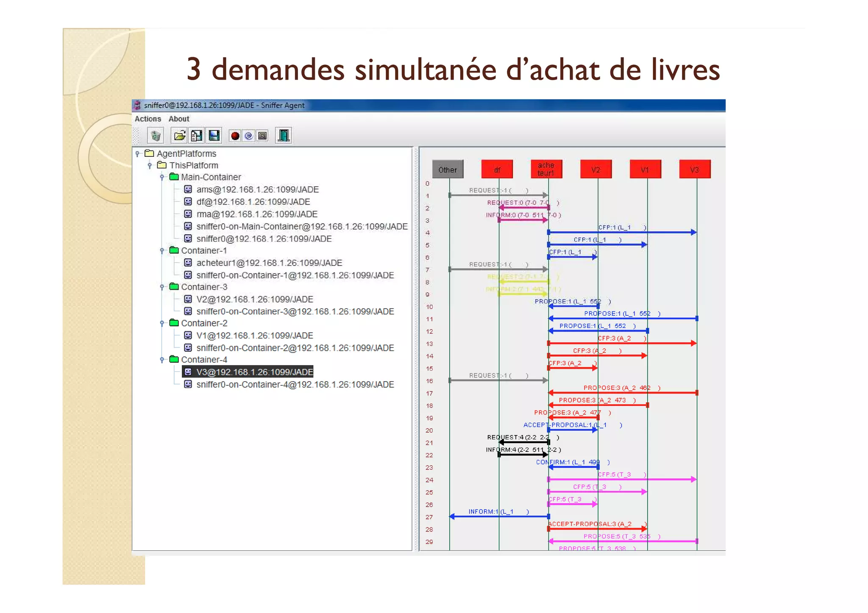Screen dimensions: 868x613
Task: Collapse the Container-2 node handle
Action: pos(162,324)
